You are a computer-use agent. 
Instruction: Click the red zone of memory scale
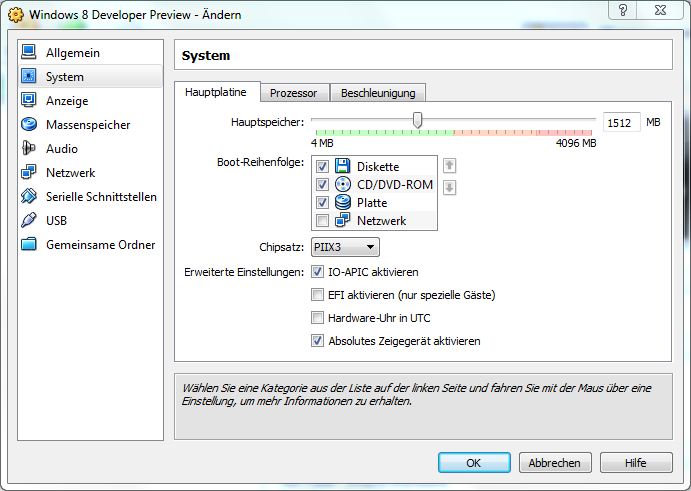[564, 132]
